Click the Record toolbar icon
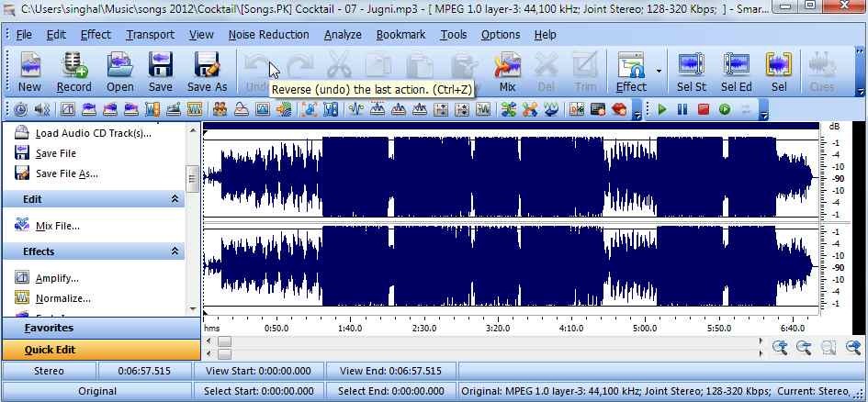868x402 pixels. point(73,71)
